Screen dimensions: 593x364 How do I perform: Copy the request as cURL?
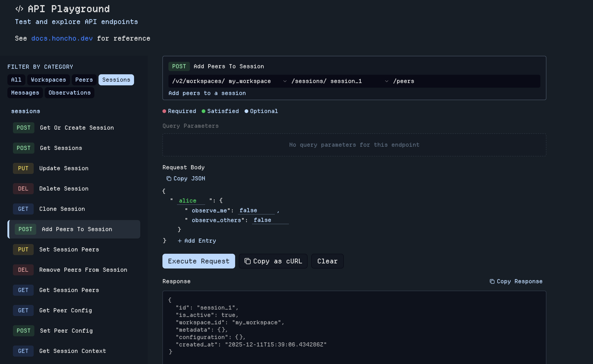pyautogui.click(x=273, y=261)
